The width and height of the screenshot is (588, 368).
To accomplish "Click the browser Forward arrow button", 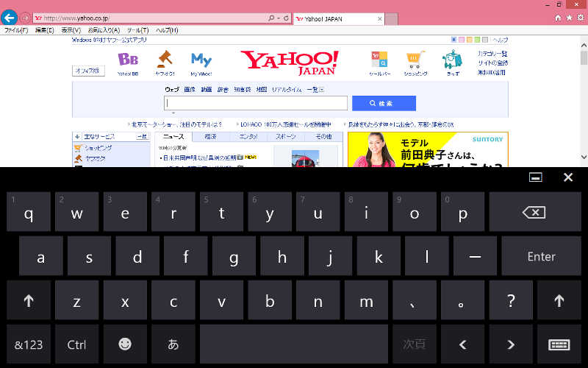I will point(25,18).
